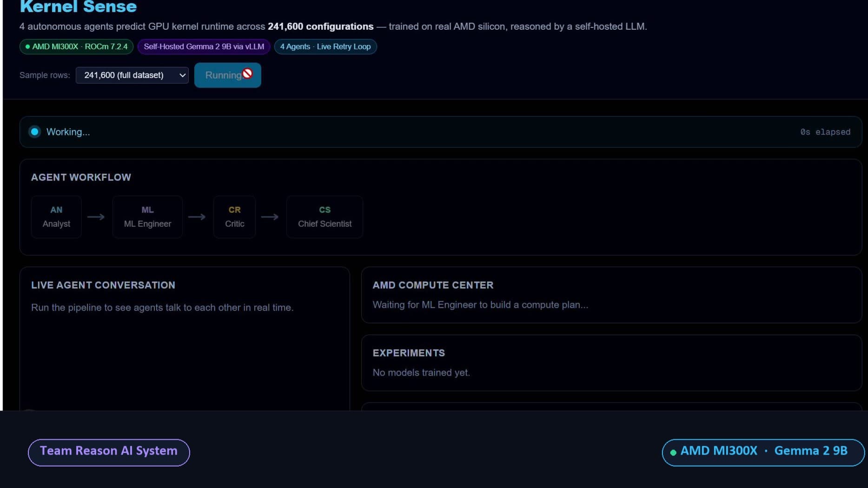Click the Kernel Sense title

[x=78, y=7]
